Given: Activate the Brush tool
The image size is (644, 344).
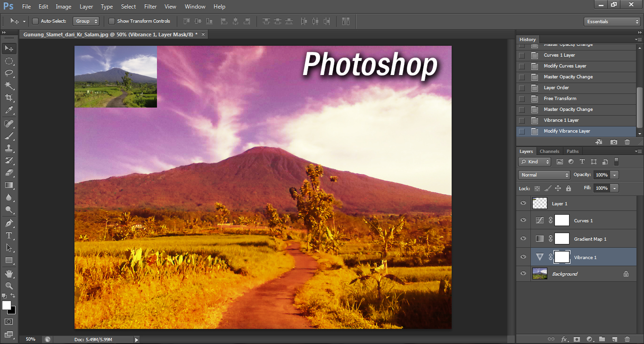Looking at the screenshot, I should coord(9,135).
